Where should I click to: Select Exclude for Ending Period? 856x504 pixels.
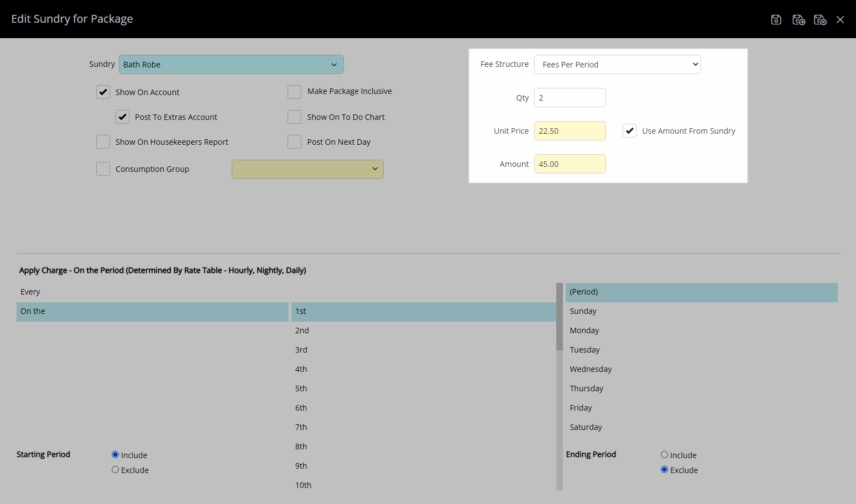click(664, 470)
